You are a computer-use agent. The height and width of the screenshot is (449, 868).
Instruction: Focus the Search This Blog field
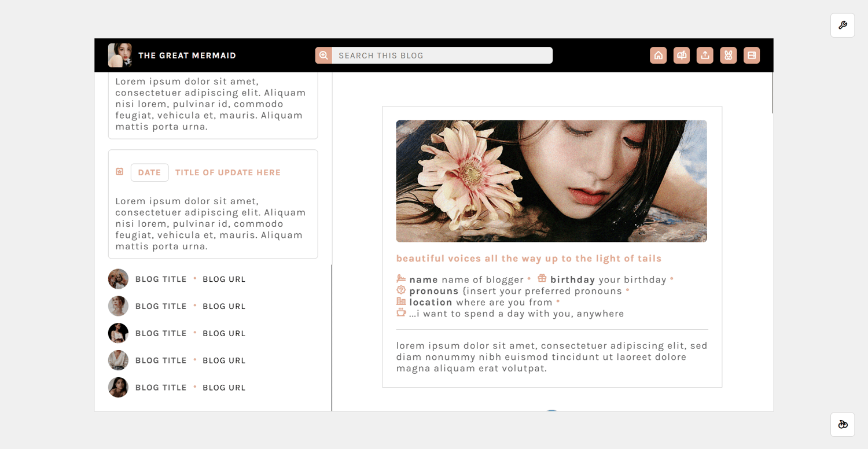[x=442, y=56]
